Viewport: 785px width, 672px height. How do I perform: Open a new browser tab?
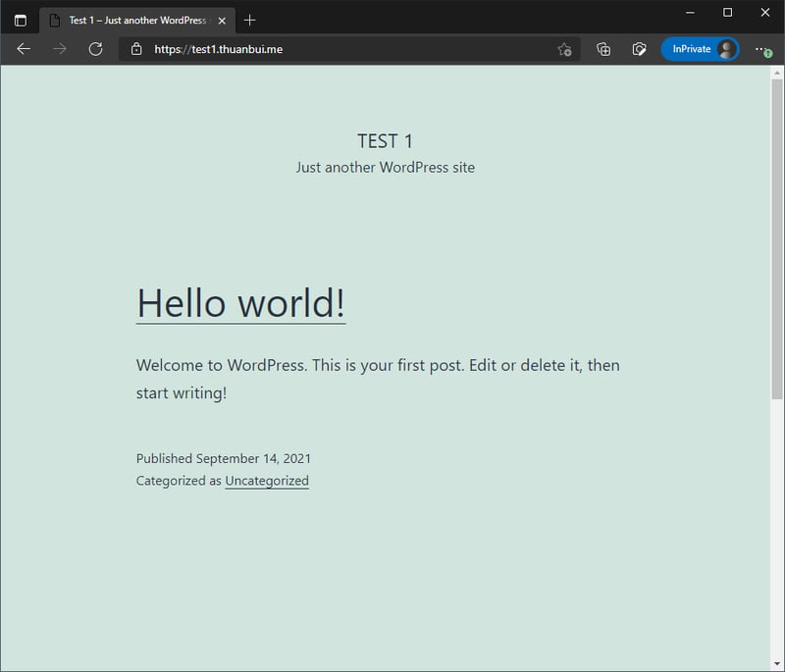coord(249,20)
